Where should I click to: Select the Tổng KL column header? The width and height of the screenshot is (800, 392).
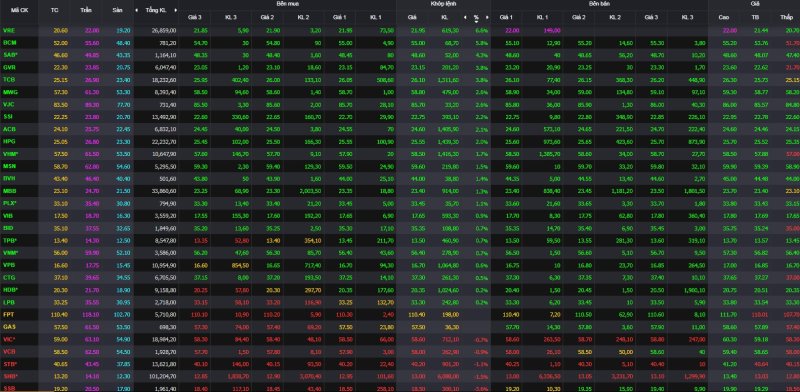pos(156,10)
